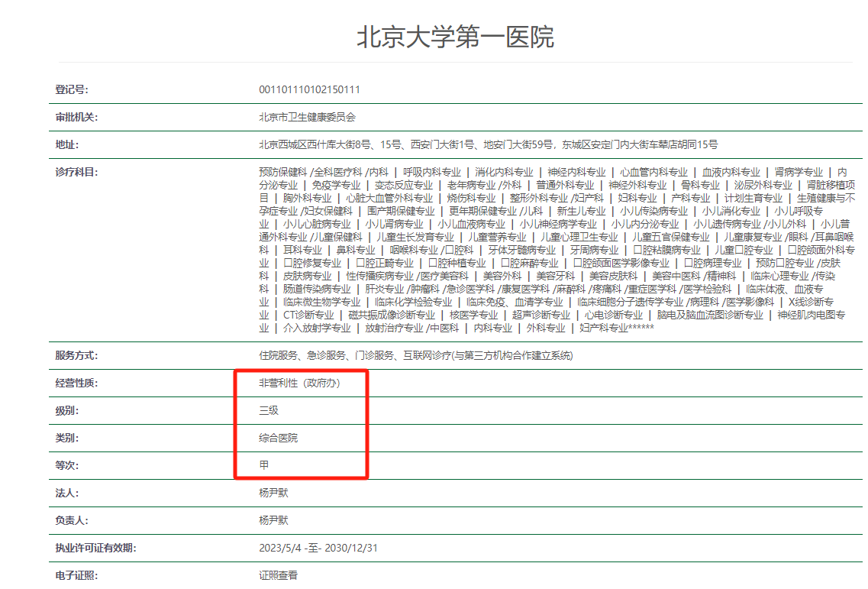
Task: Click the 诊疗科目 field label
Action: [x=76, y=173]
